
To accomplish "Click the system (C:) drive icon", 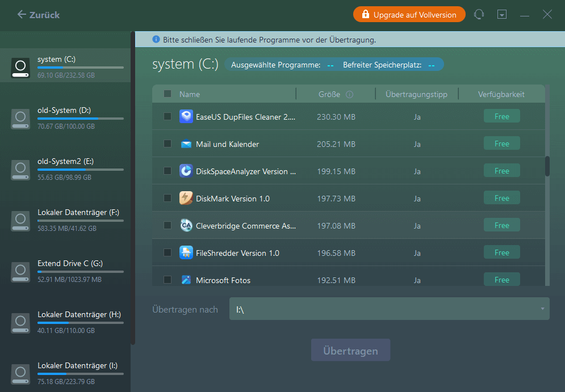I will click(x=20, y=68).
